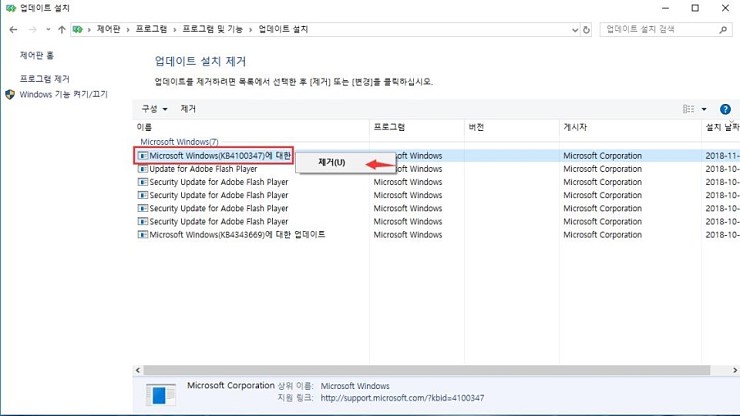Viewport: 740px width, 416px height.
Task: Expand the address bar history dropdown
Action: coord(574,30)
